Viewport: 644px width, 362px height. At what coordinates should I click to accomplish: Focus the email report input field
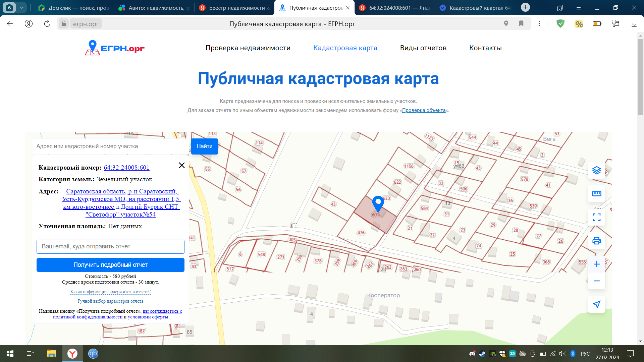[x=110, y=247]
